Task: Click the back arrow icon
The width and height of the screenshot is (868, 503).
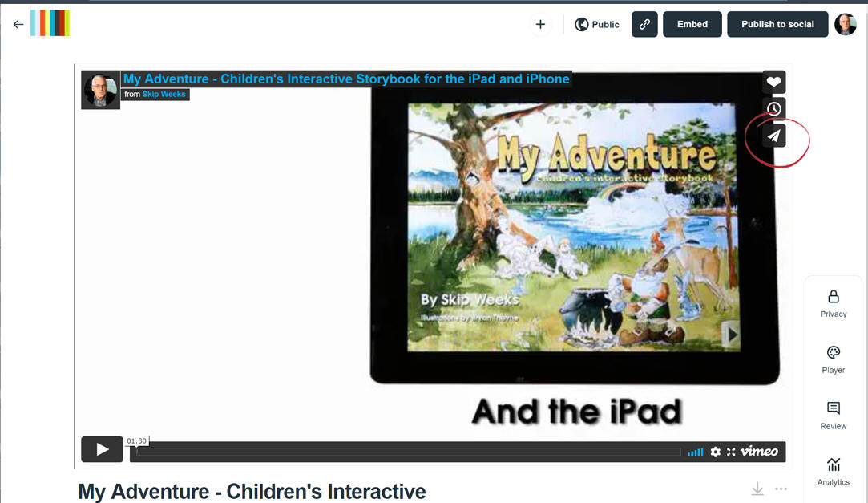Action: pos(18,24)
